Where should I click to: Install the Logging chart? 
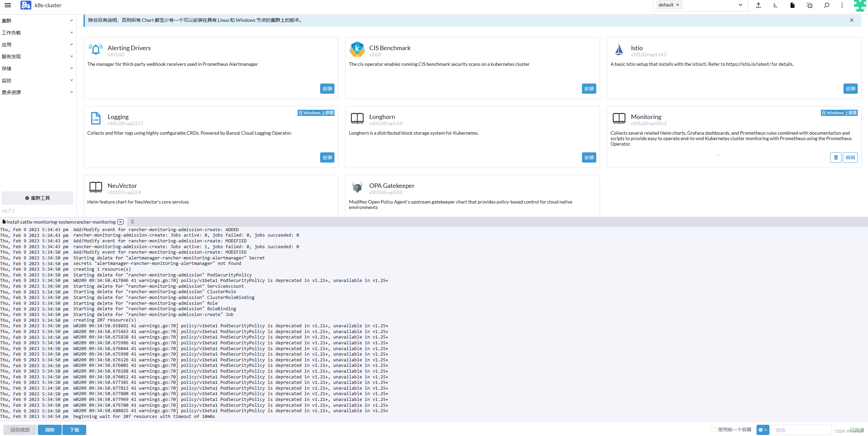pos(327,157)
